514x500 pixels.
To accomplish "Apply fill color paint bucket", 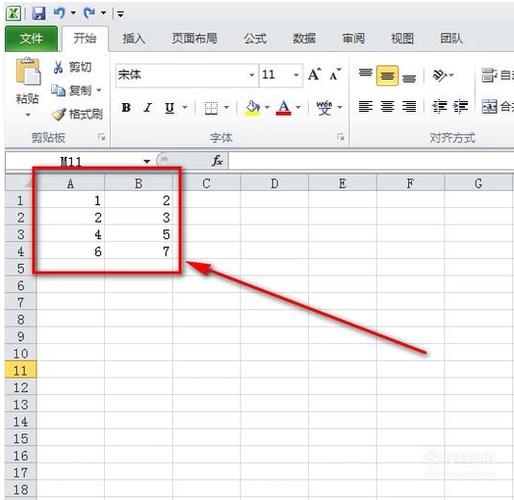I will (x=253, y=108).
